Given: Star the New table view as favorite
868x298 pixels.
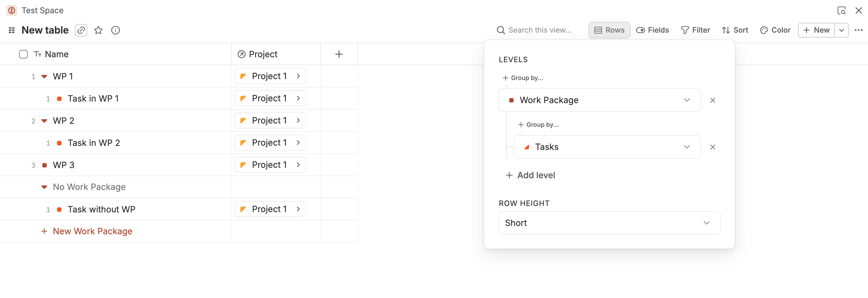Looking at the screenshot, I should click(x=98, y=30).
